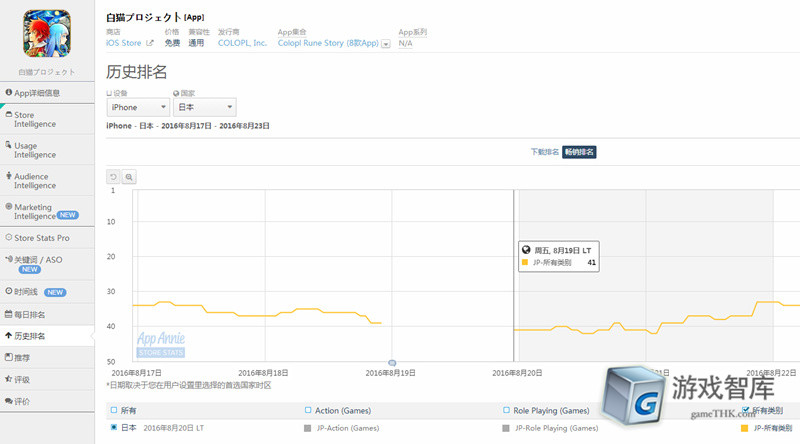
Task: Open Colopl Rune Story app collection link
Action: (328, 43)
